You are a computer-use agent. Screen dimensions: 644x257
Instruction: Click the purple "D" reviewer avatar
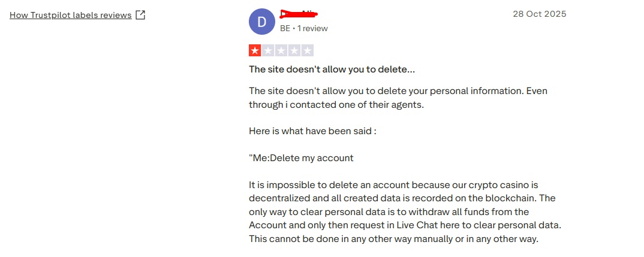(261, 22)
